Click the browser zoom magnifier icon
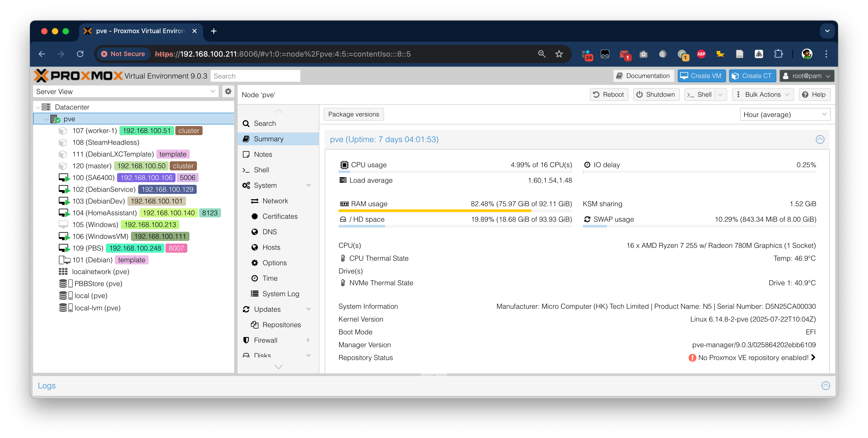The width and height of the screenshot is (868, 438). [x=541, y=54]
